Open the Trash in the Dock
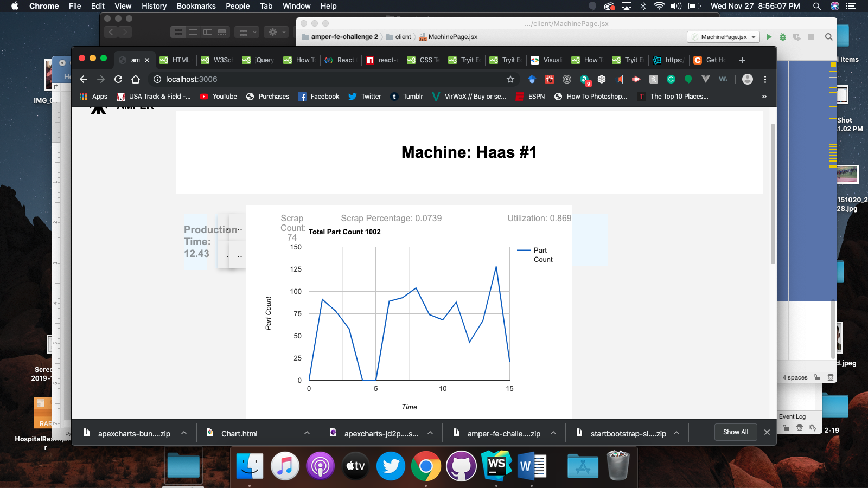868x488 pixels. click(618, 466)
